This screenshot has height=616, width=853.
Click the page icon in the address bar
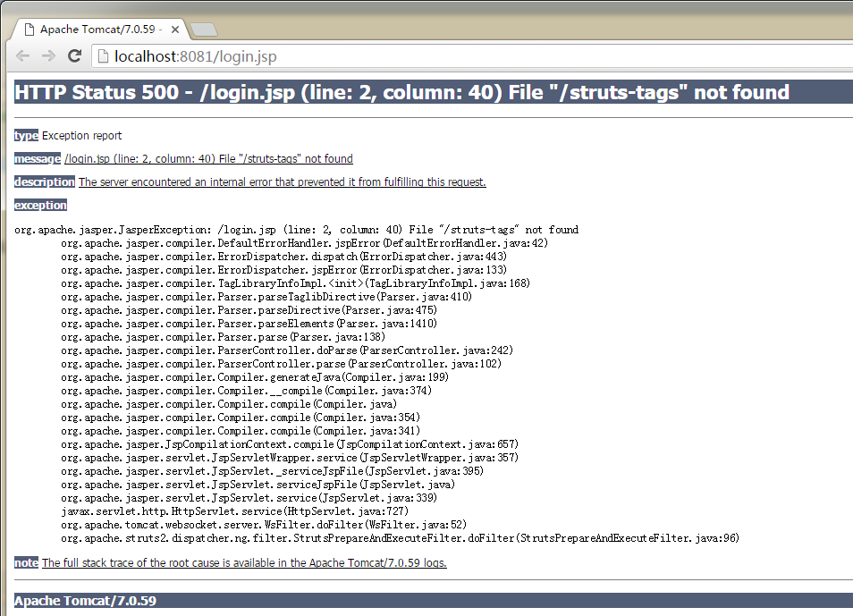coord(103,56)
